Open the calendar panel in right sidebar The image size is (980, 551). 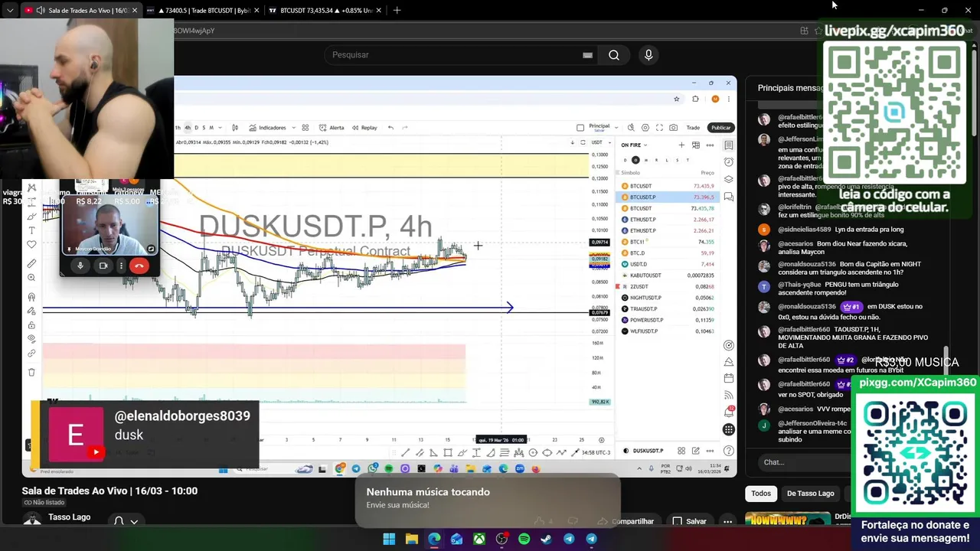(x=729, y=378)
